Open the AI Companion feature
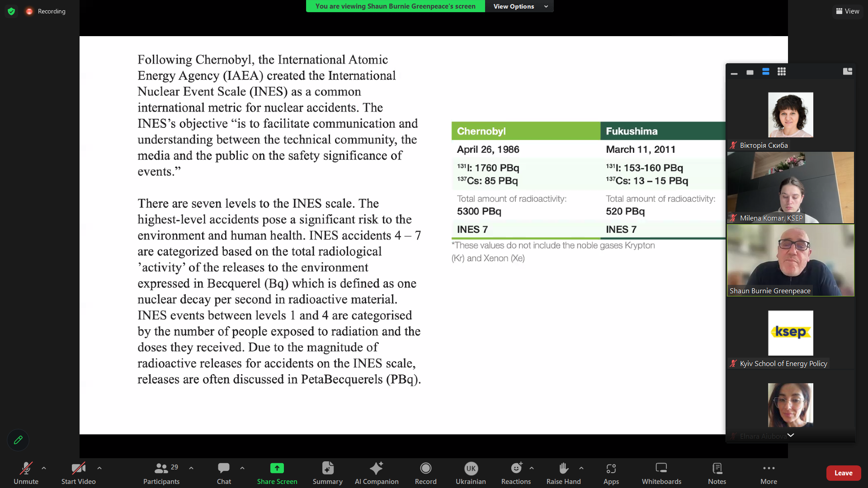 [376, 473]
